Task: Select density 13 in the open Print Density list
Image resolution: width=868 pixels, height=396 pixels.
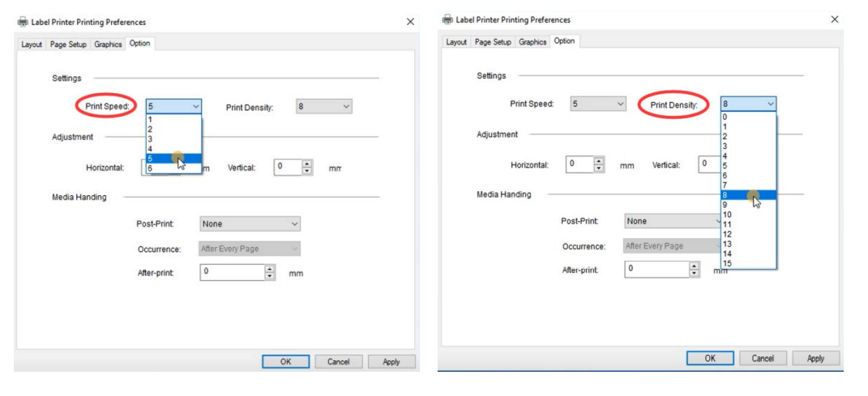Action: (x=748, y=244)
